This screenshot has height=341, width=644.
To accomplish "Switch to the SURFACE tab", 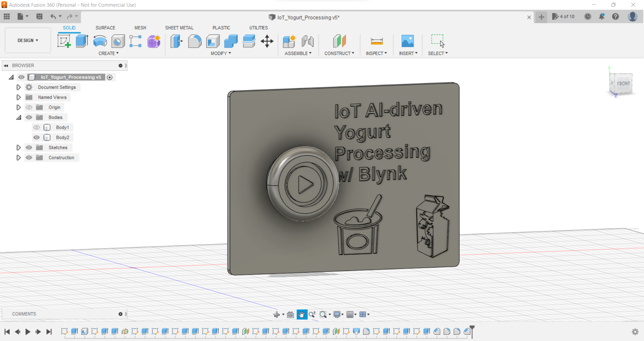I will coord(105,28).
